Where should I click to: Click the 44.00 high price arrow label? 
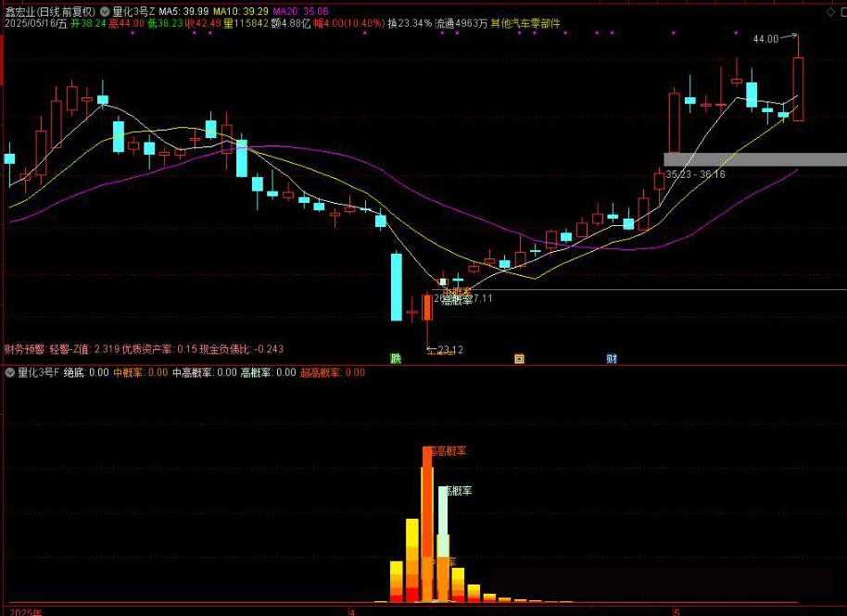click(x=765, y=39)
